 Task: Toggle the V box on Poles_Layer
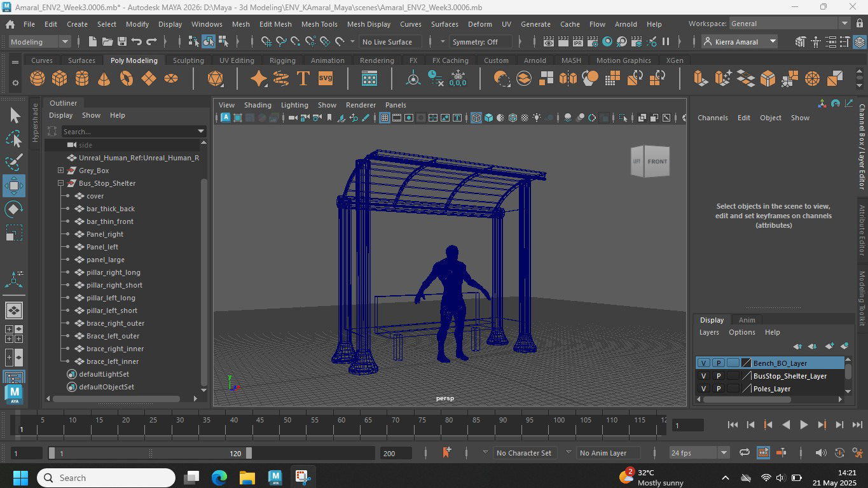(703, 389)
